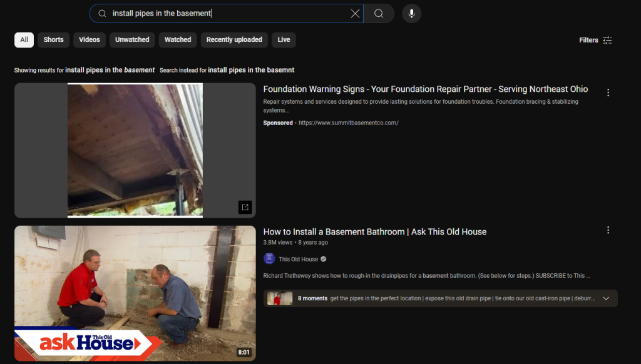Click the verified checkmark next to This Old House

tap(322, 258)
